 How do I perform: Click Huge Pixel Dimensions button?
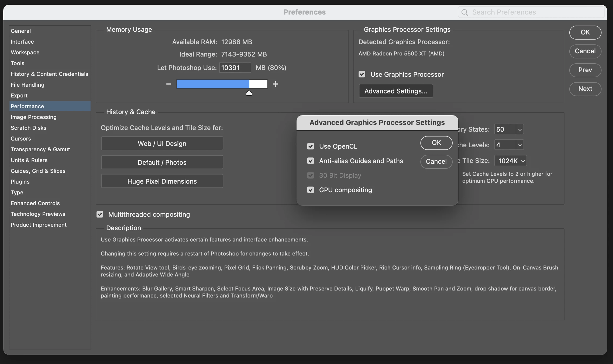[x=162, y=181]
